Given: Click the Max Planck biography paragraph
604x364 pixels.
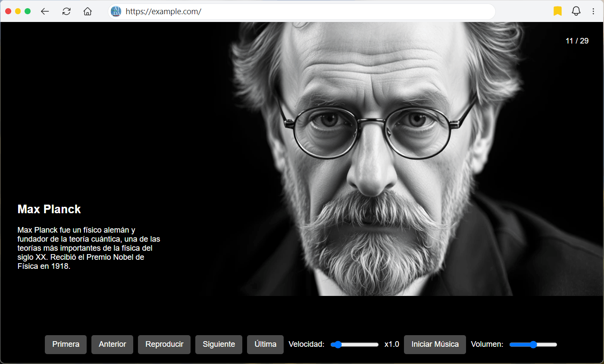Looking at the screenshot, I should [x=89, y=248].
